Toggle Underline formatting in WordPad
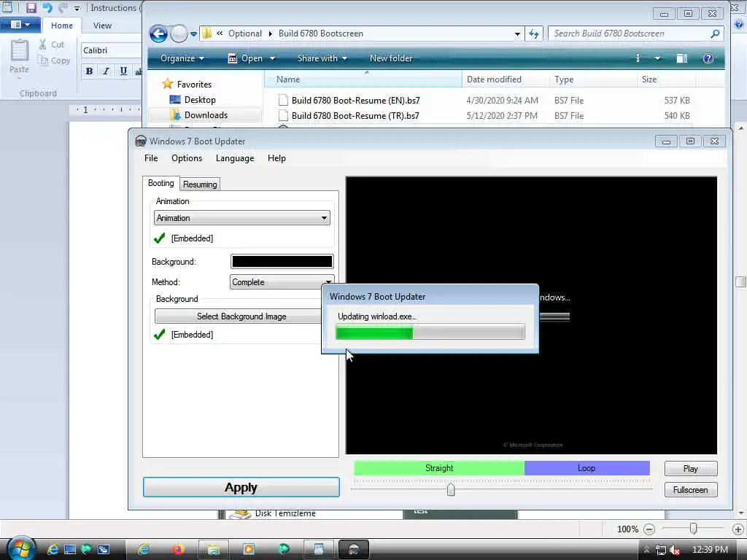The height and width of the screenshot is (560, 747). [x=123, y=71]
